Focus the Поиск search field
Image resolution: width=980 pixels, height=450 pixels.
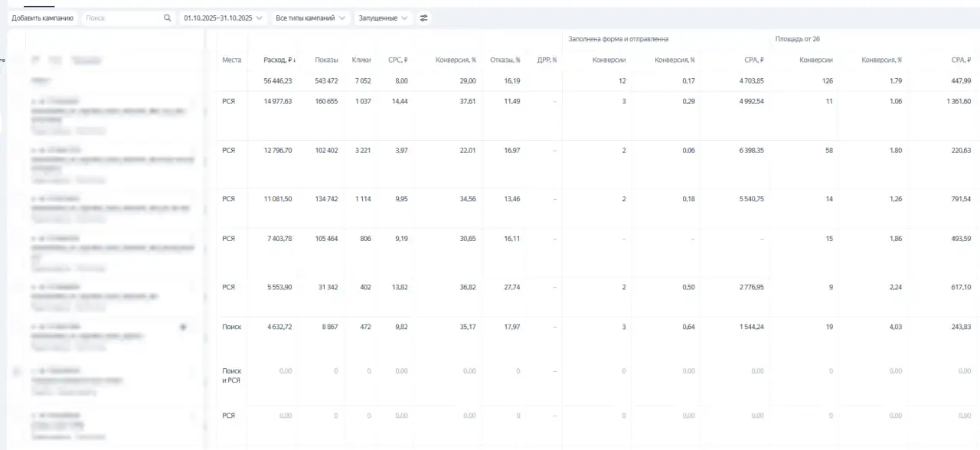tap(122, 18)
